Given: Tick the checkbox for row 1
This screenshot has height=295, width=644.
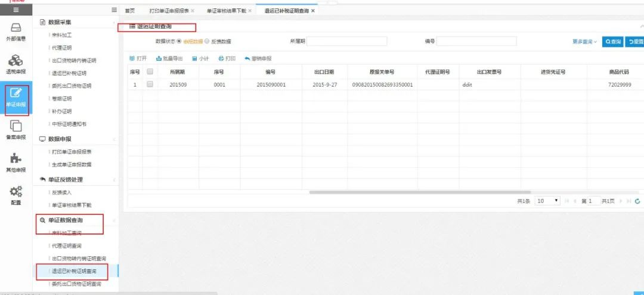Looking at the screenshot, I should coord(150,84).
